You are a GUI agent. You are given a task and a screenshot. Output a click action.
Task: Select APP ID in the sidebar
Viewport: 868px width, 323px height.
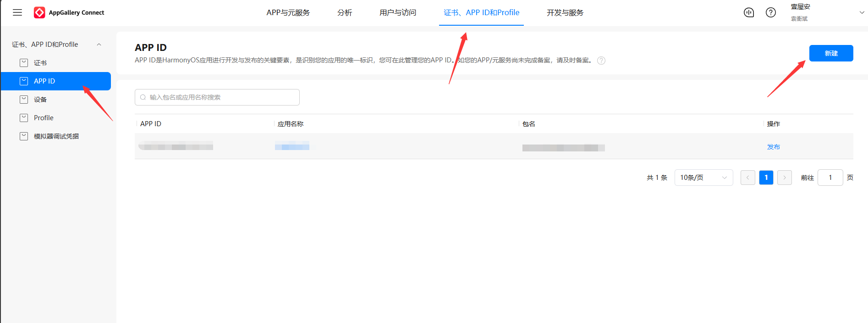click(x=55, y=81)
